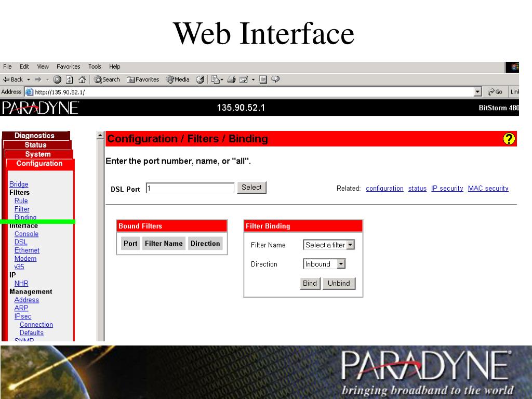The image size is (532, 399).
Task: Open the Defaults link under IPsec
Action: (x=32, y=333)
